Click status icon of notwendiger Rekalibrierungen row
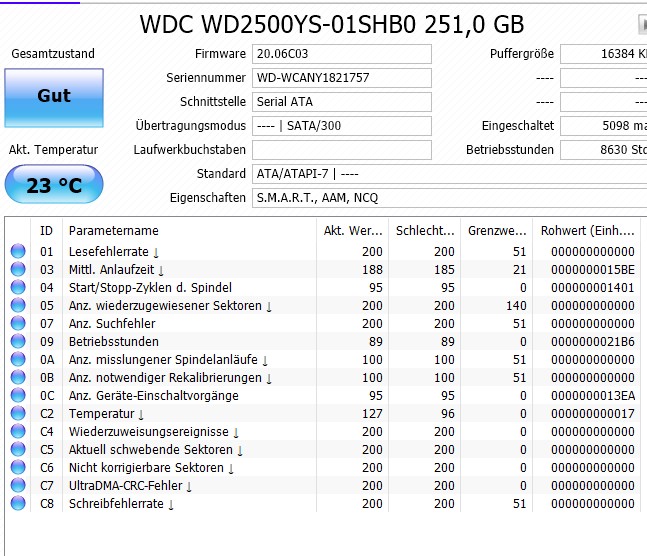This screenshot has height=556, width=647. 18,377
